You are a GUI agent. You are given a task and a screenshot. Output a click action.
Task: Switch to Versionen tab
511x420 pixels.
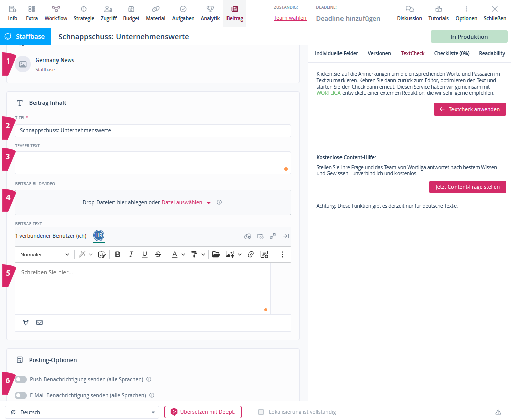(x=379, y=53)
